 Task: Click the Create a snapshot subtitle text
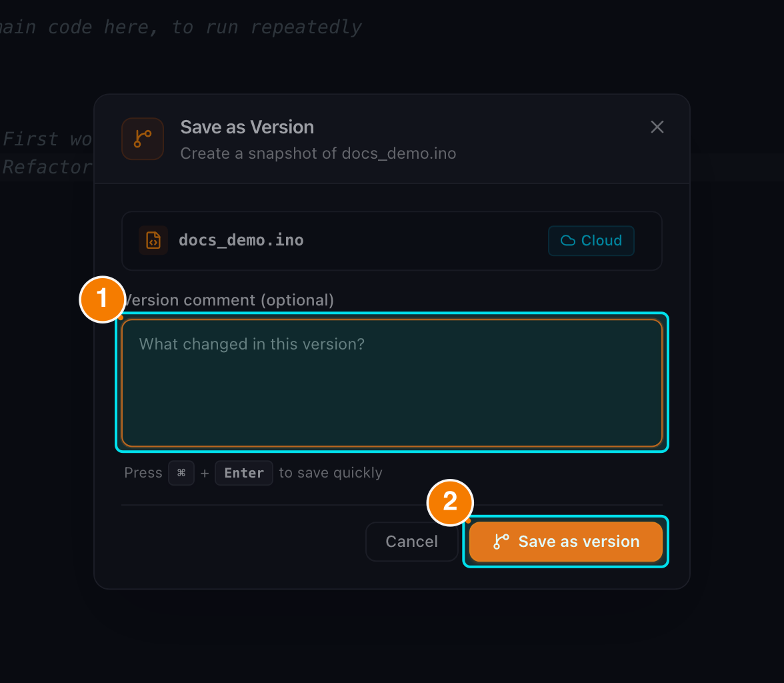tap(318, 153)
